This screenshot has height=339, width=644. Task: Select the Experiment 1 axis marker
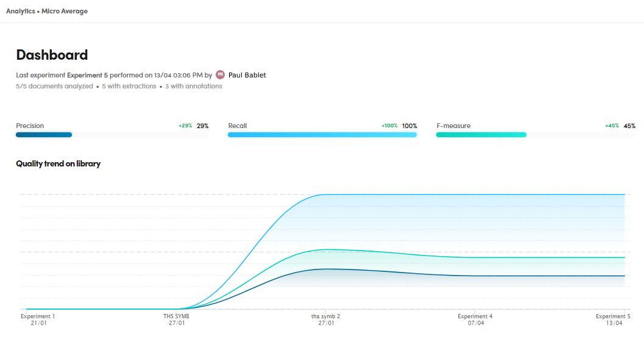[38, 319]
